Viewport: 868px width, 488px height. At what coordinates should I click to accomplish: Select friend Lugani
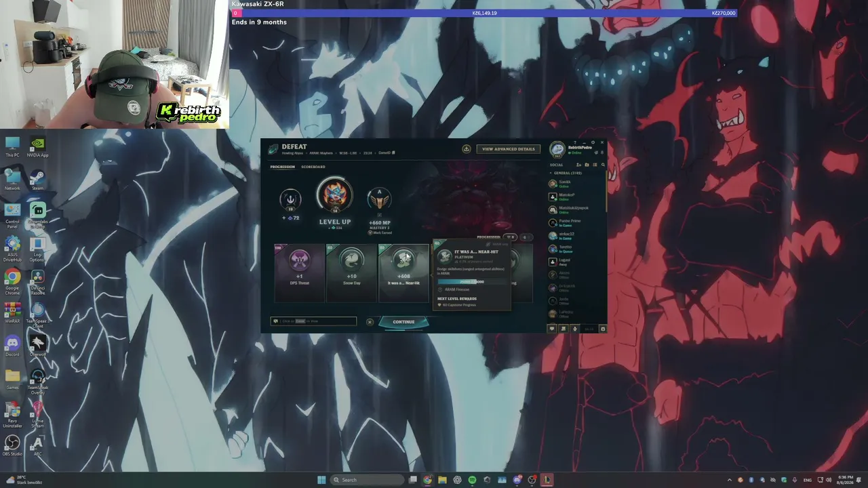point(576,262)
